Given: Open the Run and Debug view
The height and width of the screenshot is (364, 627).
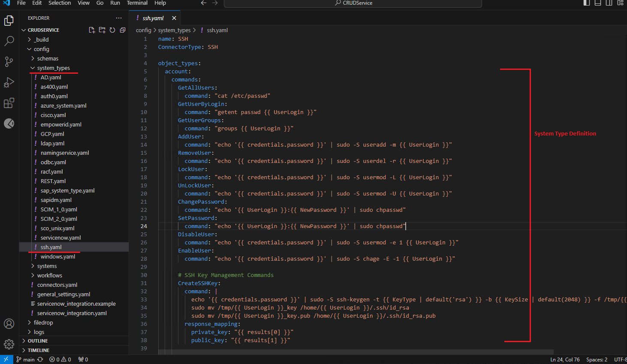Looking at the screenshot, I should [9, 82].
